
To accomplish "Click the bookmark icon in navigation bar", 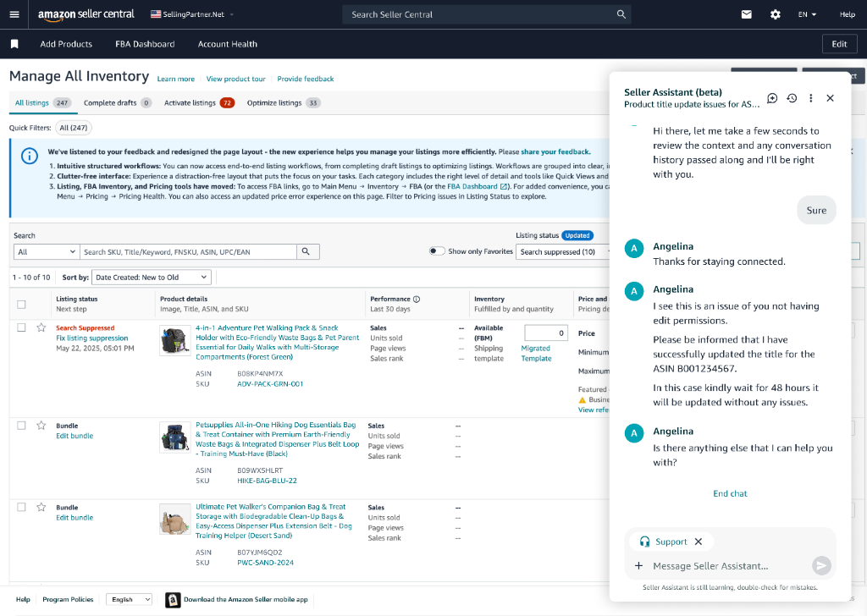I will [14, 44].
